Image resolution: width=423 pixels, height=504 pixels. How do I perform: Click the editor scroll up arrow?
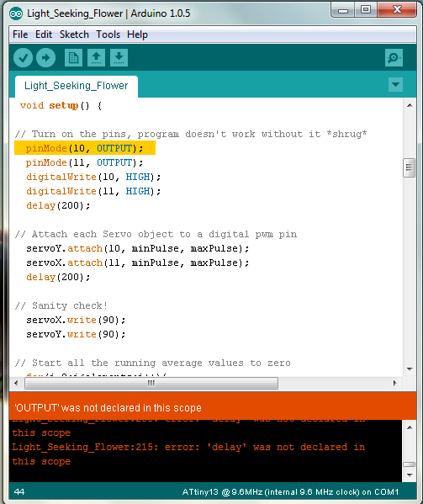coord(410,105)
